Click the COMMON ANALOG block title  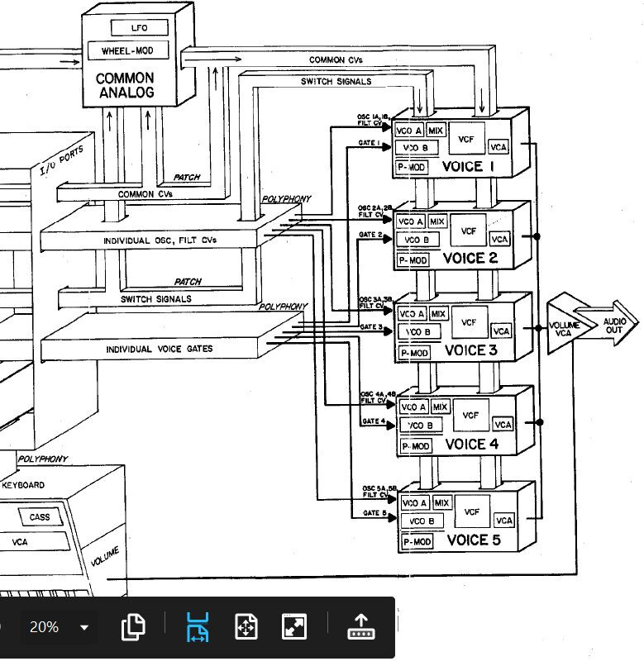click(x=126, y=85)
